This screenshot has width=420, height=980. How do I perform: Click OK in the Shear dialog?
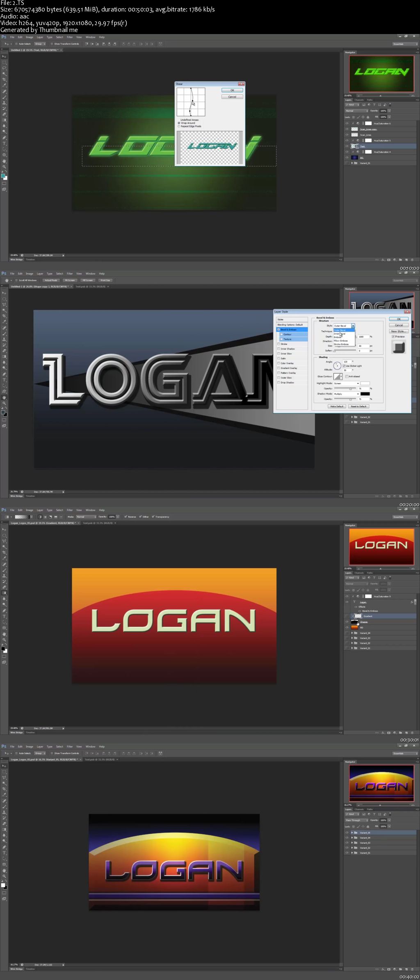coord(232,90)
